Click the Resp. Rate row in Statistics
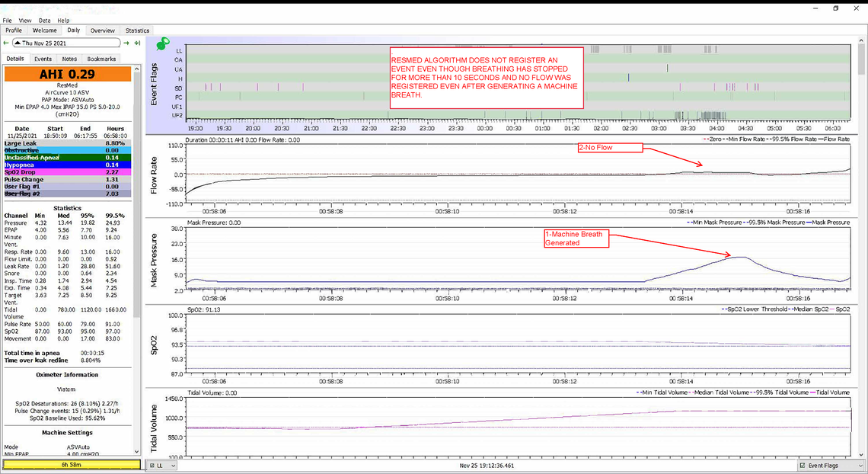868x474 pixels. [66, 251]
